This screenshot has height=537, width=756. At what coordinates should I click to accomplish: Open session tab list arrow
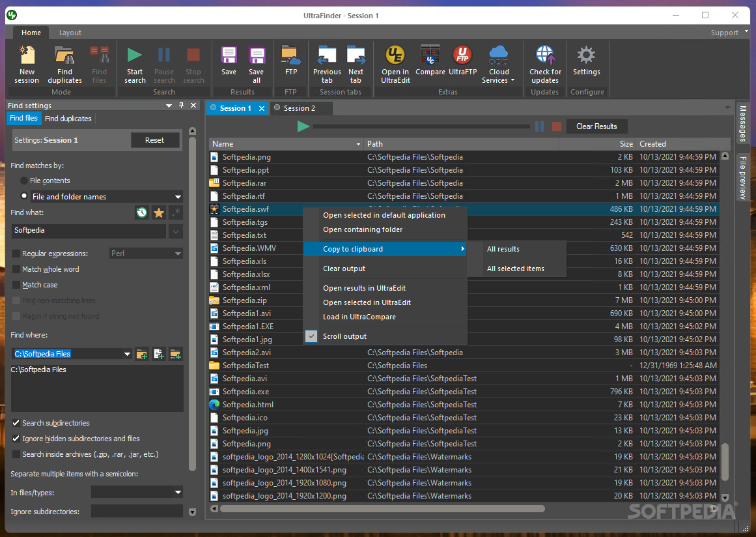click(x=727, y=108)
